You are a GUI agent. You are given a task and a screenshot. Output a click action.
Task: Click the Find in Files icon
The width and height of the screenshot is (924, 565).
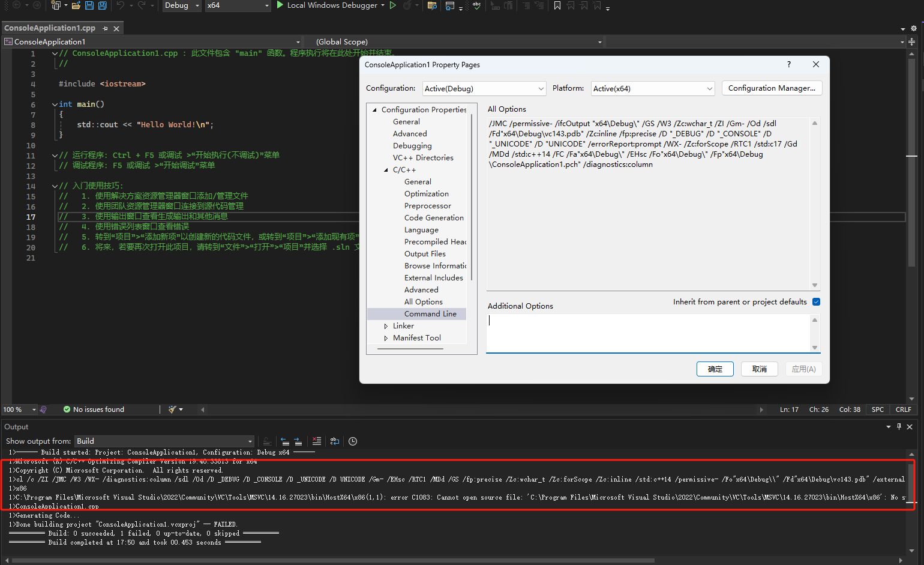(432, 5)
